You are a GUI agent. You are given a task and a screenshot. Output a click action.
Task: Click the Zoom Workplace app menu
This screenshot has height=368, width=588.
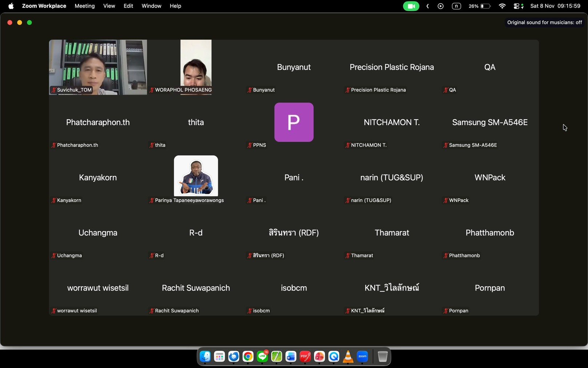tap(44, 6)
